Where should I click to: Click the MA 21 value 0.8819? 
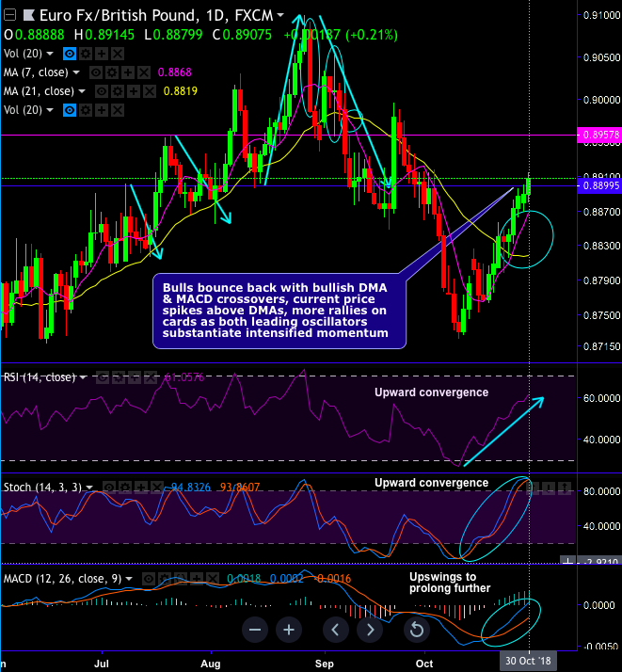pyautogui.click(x=181, y=91)
